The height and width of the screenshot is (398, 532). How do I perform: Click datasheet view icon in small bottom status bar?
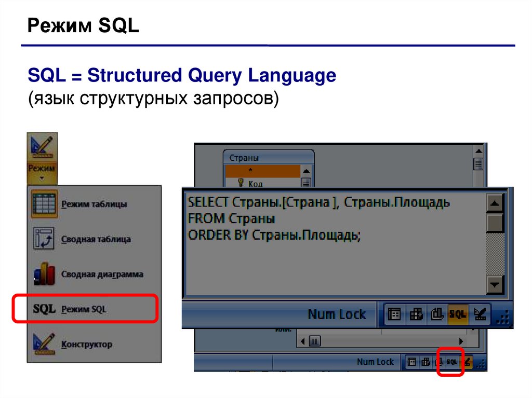411,362
